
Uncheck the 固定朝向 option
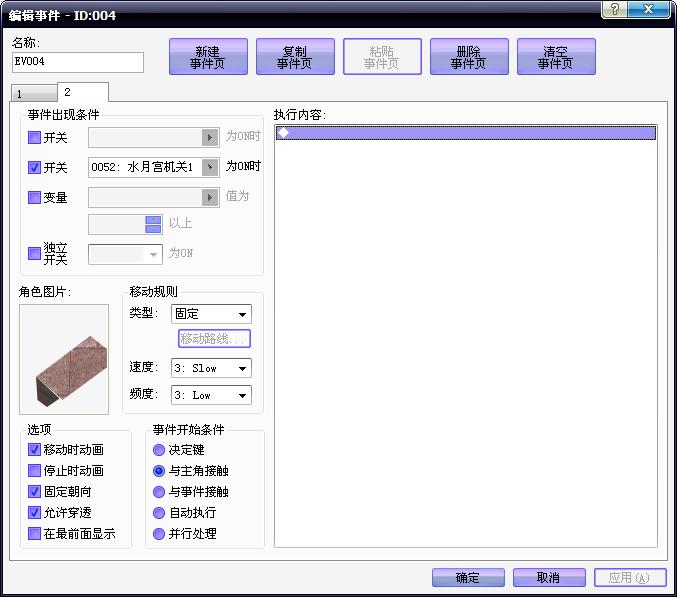pos(34,491)
